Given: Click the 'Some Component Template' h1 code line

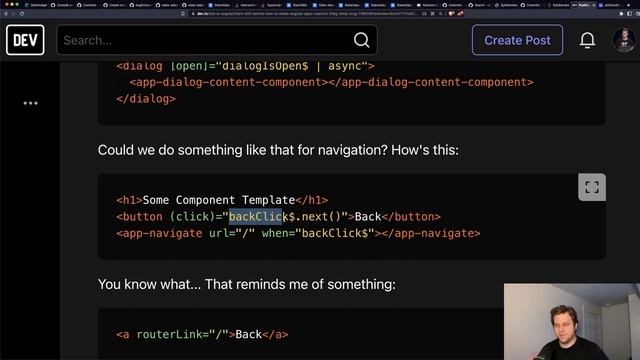Looking at the screenshot, I should 222,200.
